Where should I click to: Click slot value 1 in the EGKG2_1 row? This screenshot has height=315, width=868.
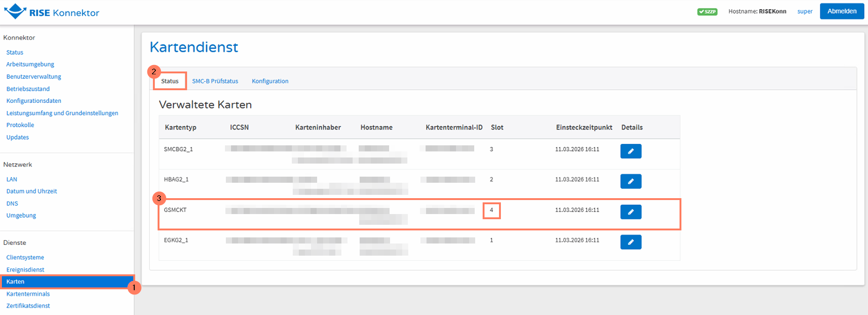pyautogui.click(x=492, y=240)
